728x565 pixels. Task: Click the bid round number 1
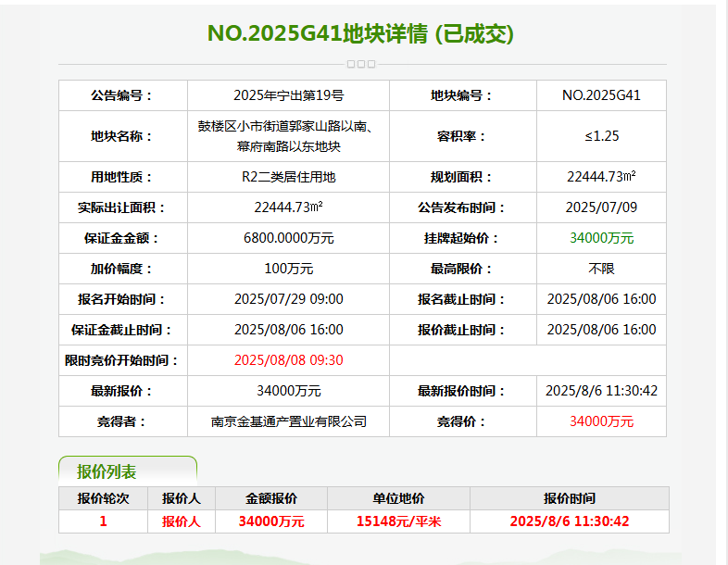[x=103, y=521]
